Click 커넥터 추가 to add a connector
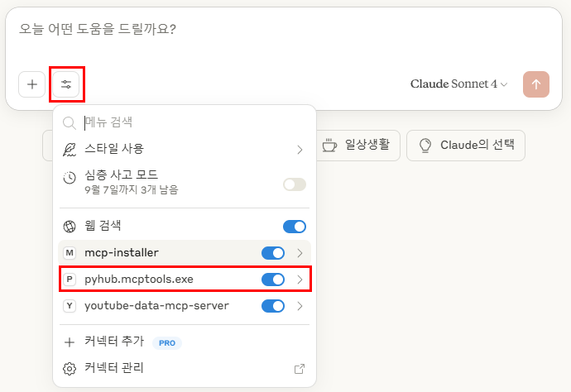571x392 pixels. [x=185, y=342]
